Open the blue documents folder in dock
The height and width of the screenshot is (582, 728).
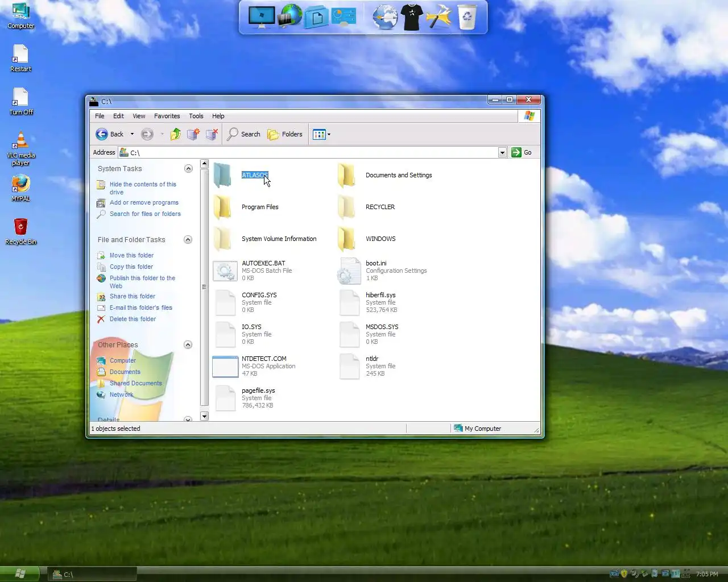(316, 17)
